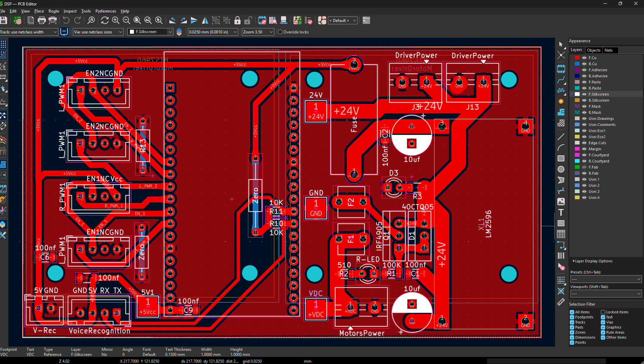Open the Help menu
Screen dimensions: 644x364
pos(125,11)
